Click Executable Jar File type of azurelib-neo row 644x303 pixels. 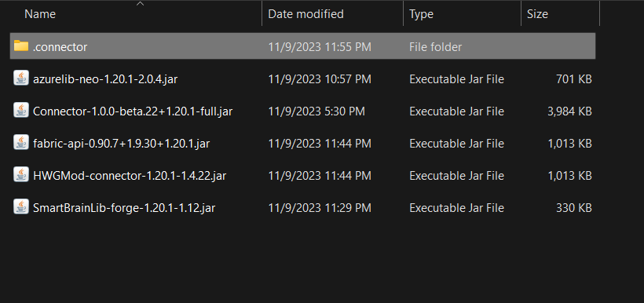click(x=456, y=79)
